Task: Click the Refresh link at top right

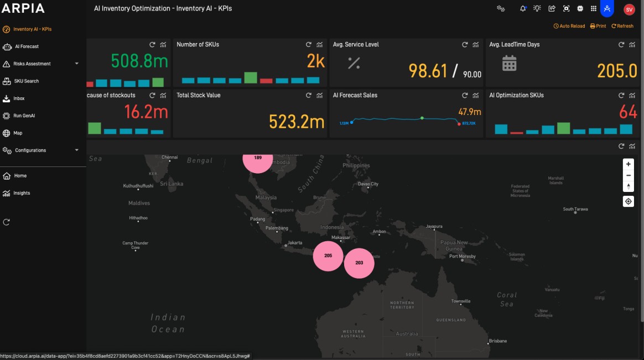Action: coord(622,26)
